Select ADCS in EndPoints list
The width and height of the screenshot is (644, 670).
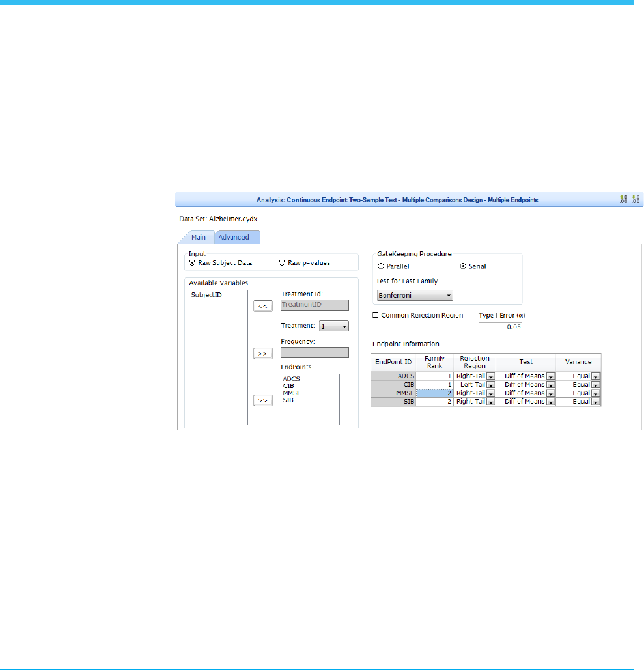pyautogui.click(x=292, y=378)
